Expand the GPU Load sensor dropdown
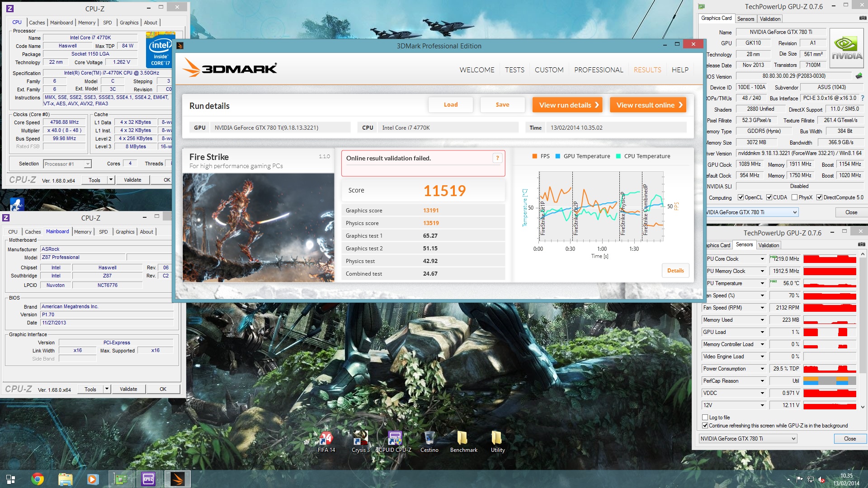868x488 pixels. point(762,332)
